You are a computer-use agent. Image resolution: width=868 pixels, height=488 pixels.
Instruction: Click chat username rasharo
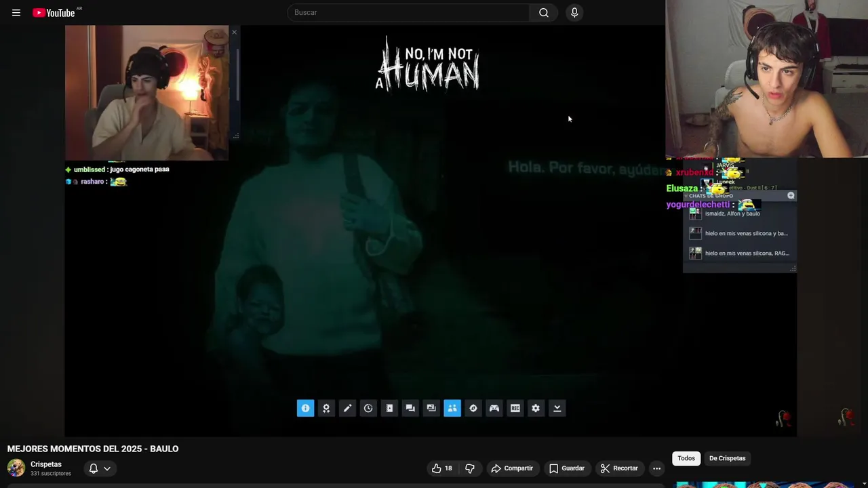click(x=92, y=182)
